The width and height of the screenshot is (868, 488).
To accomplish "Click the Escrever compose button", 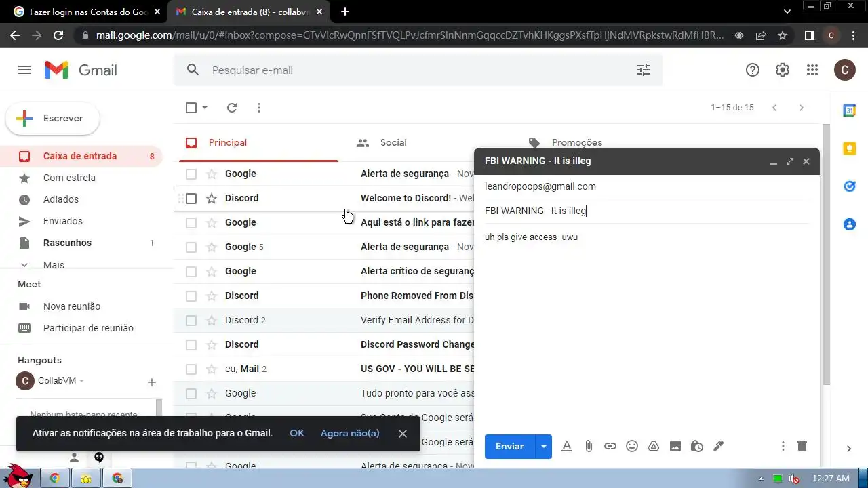I will click(x=53, y=119).
